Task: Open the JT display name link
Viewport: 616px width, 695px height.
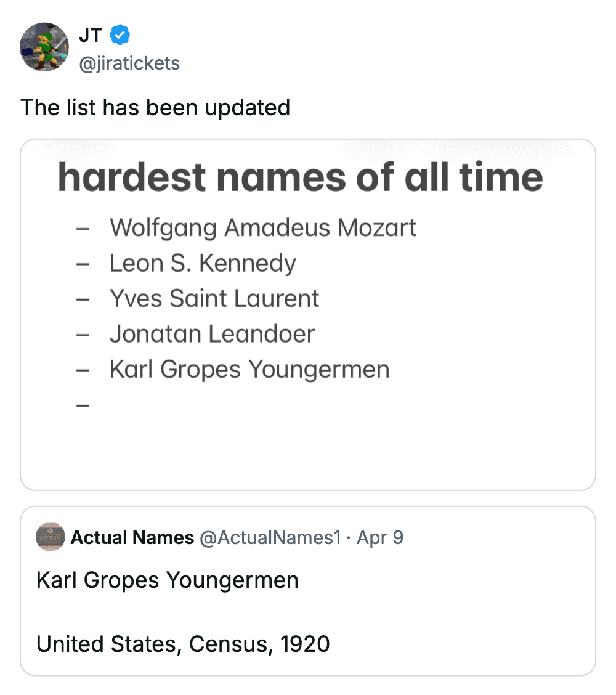Action: (90, 36)
